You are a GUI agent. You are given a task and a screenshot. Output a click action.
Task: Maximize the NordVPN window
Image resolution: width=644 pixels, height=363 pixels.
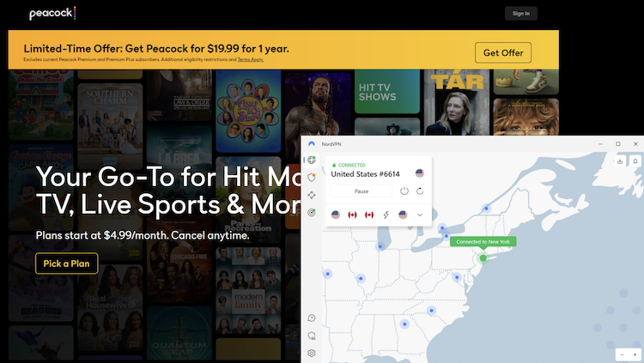click(618, 143)
